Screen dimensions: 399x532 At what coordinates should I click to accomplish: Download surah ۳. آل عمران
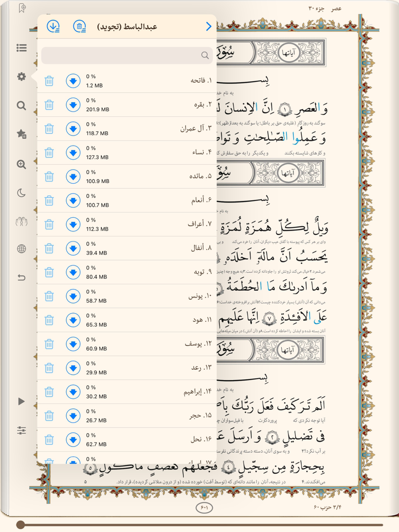click(x=73, y=129)
